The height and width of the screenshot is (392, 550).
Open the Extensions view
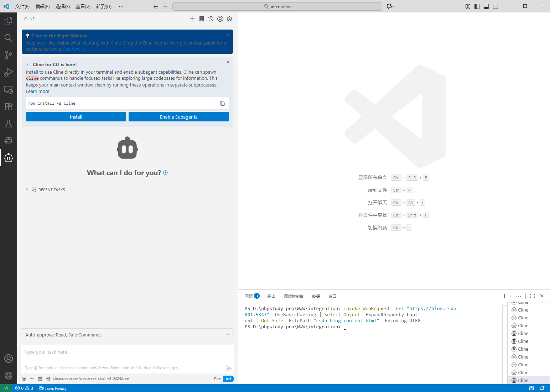(9, 106)
